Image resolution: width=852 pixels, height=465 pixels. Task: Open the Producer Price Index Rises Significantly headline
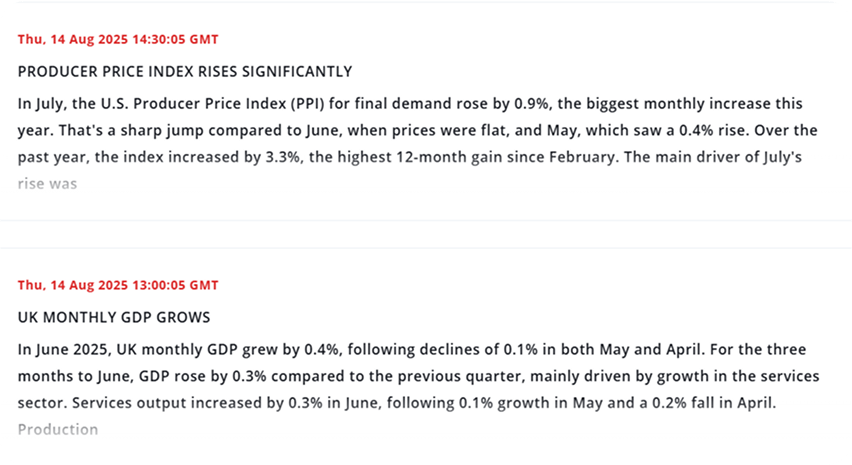[x=185, y=72]
